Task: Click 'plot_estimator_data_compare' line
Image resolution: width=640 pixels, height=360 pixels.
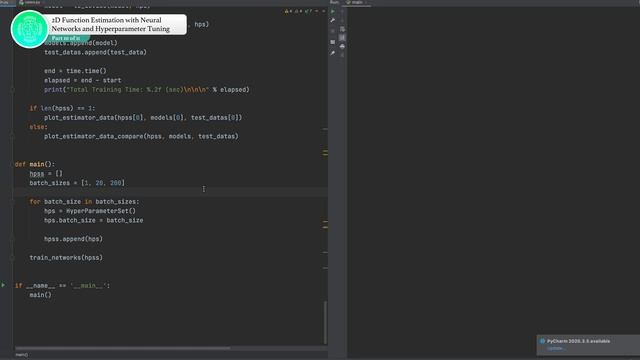Action: [141, 136]
